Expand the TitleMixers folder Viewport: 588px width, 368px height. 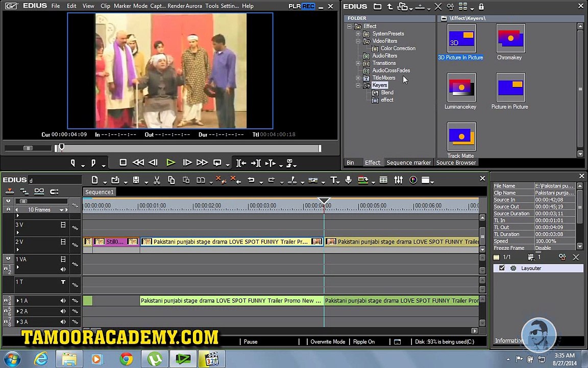point(358,78)
